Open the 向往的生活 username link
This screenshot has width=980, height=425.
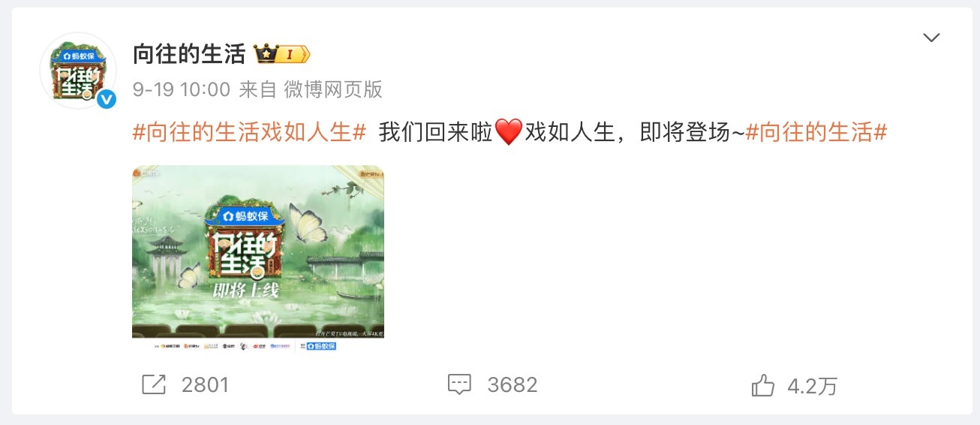[189, 54]
